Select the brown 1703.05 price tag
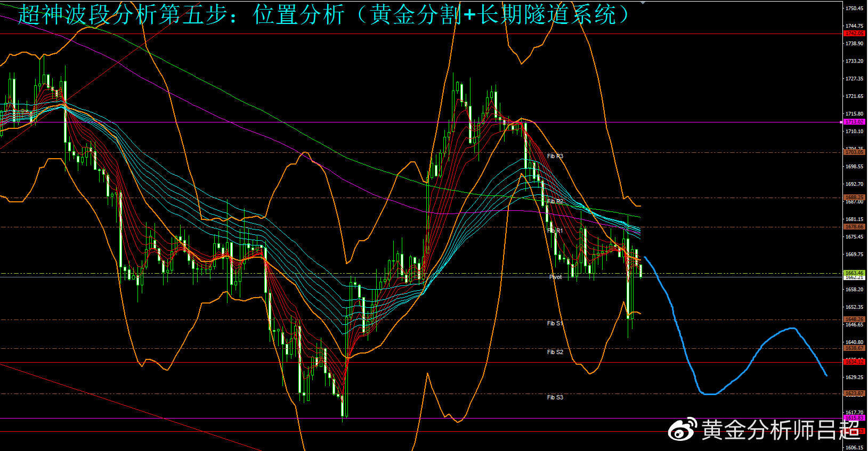This screenshot has height=451, width=868. click(854, 152)
